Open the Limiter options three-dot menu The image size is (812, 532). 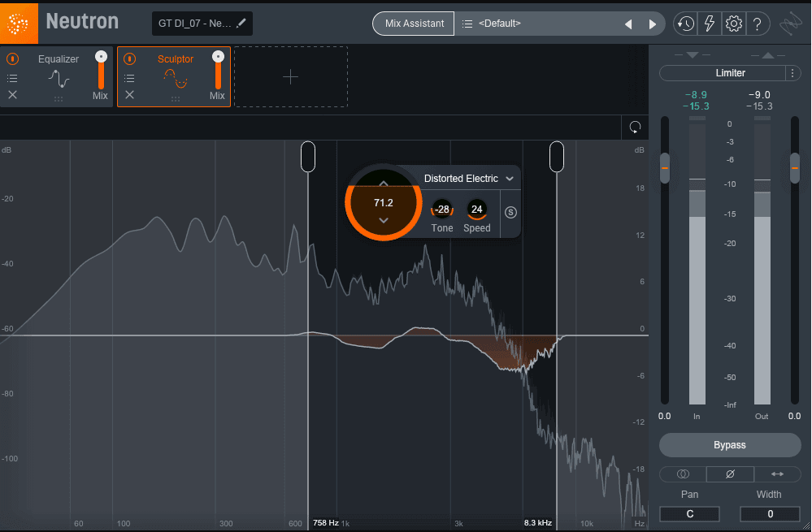[792, 73]
